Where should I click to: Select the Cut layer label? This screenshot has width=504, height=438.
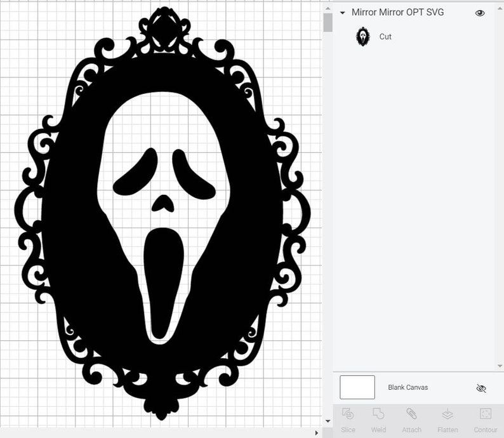tap(385, 37)
